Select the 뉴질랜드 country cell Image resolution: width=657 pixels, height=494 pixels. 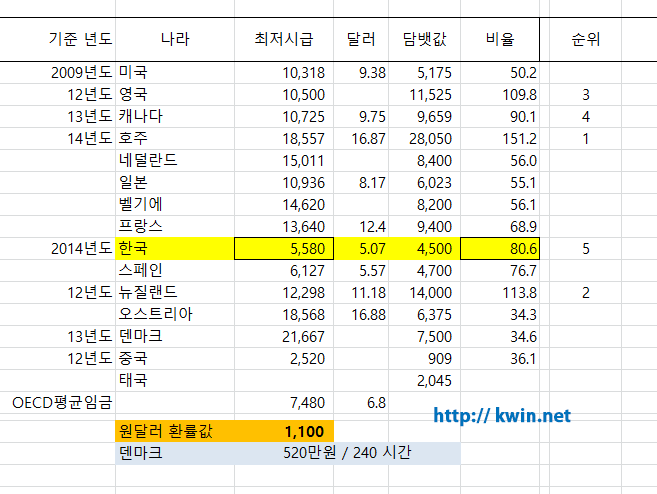tap(174, 292)
